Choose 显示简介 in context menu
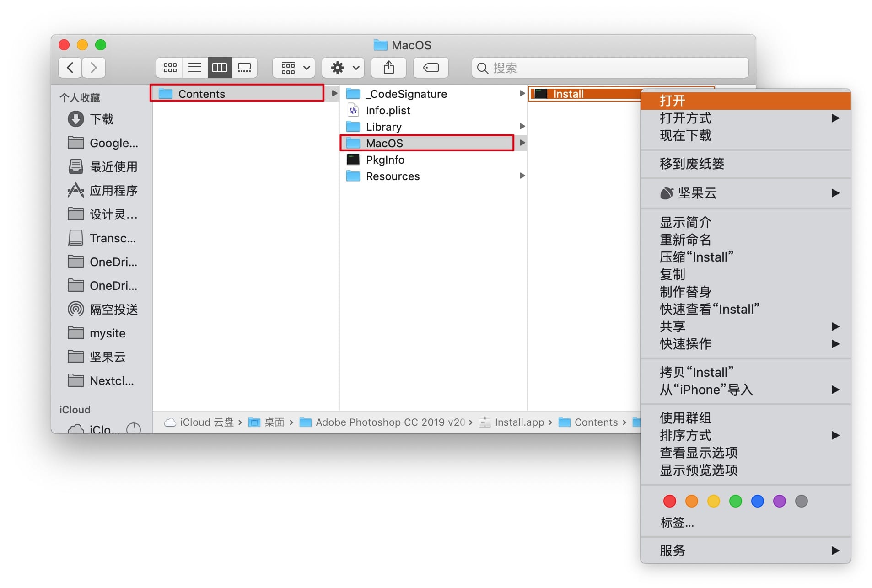The width and height of the screenshot is (872, 588). pyautogui.click(x=685, y=223)
